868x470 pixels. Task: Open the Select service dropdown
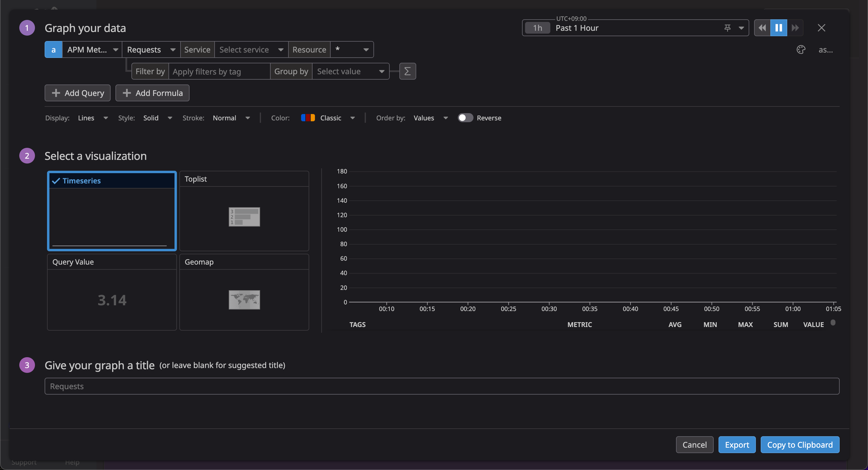pyautogui.click(x=251, y=49)
